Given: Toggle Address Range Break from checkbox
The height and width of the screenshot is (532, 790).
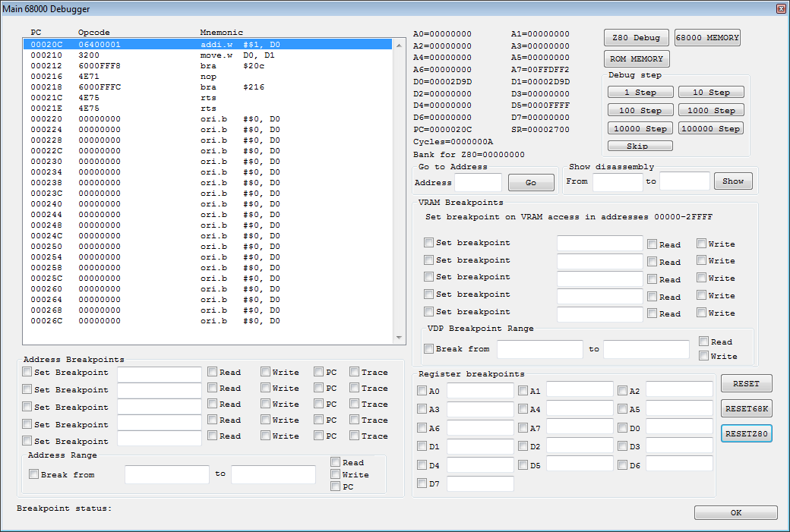Looking at the screenshot, I should 33,474.
